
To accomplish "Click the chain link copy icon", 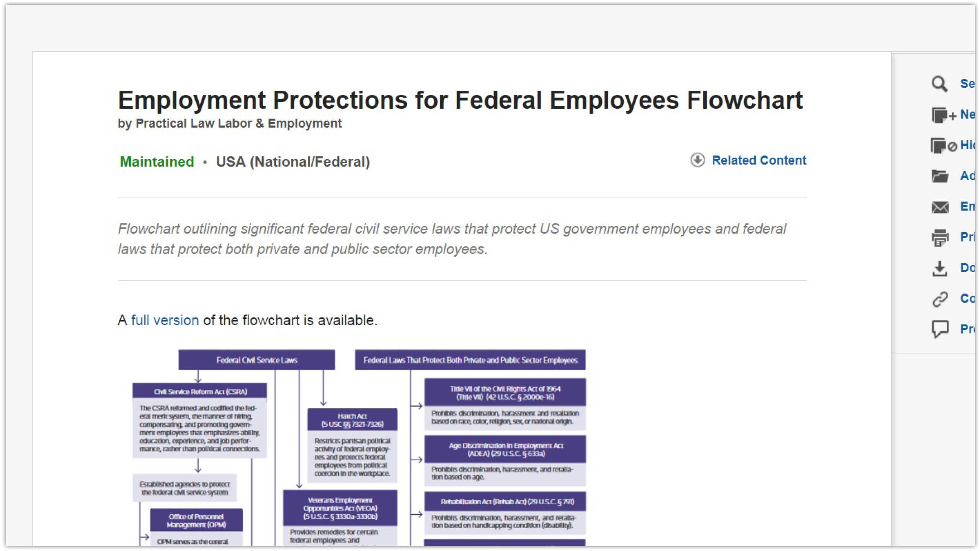I will point(940,299).
